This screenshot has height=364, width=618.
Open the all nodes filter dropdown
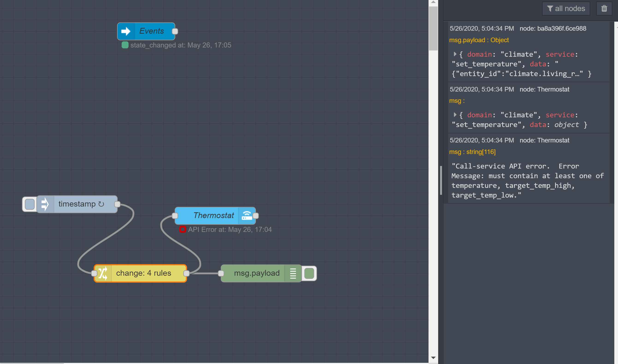[566, 9]
